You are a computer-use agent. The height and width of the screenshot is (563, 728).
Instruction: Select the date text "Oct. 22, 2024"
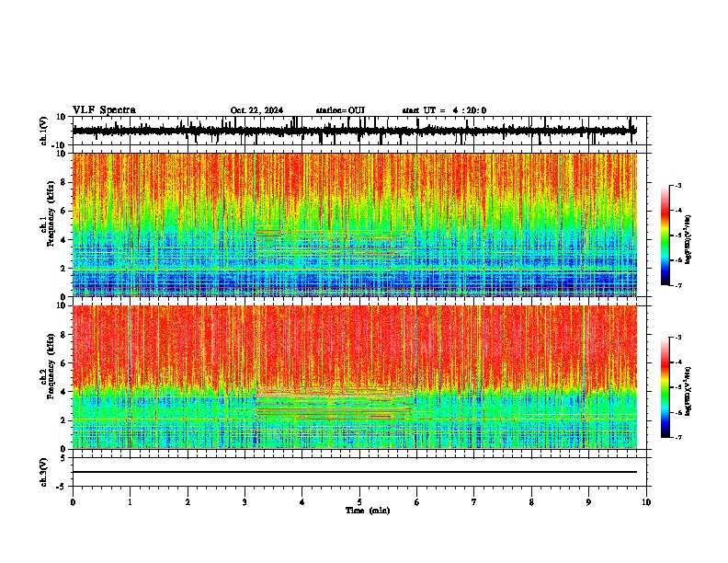(256, 110)
